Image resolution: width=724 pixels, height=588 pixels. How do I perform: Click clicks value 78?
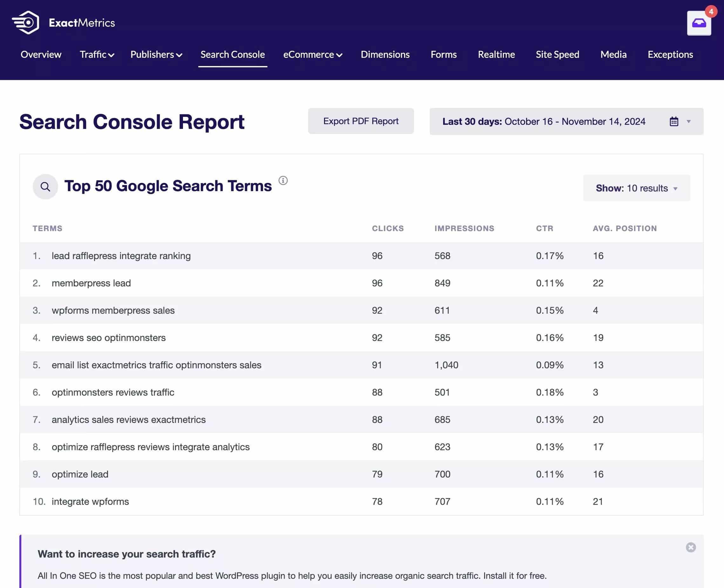point(377,501)
